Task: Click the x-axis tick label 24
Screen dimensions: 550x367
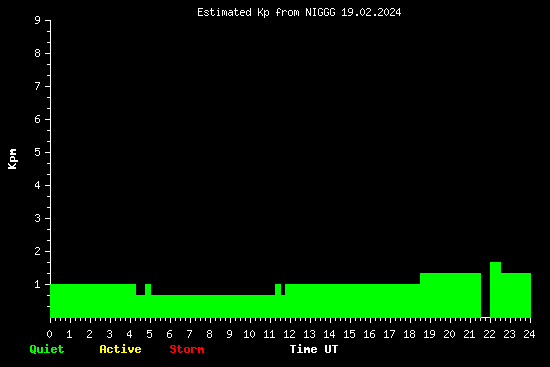Action: coord(529,334)
